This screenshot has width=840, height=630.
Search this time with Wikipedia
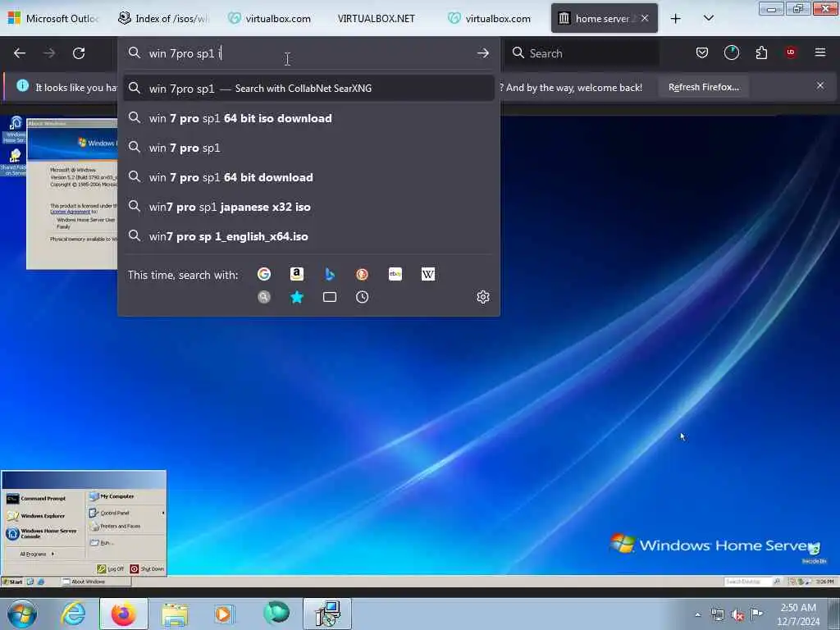[x=428, y=274]
